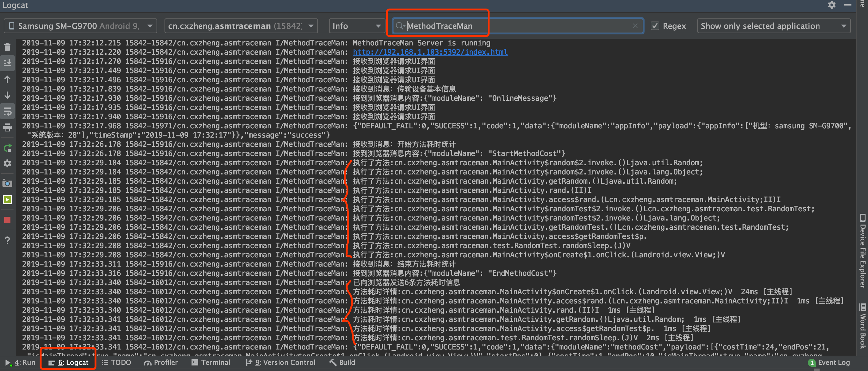
Task: Terminate the application with red stop icon
Action: (x=7, y=220)
